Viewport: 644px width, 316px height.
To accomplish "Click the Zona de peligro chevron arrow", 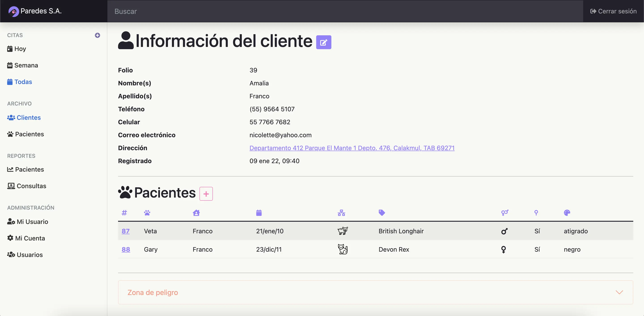I will point(619,292).
